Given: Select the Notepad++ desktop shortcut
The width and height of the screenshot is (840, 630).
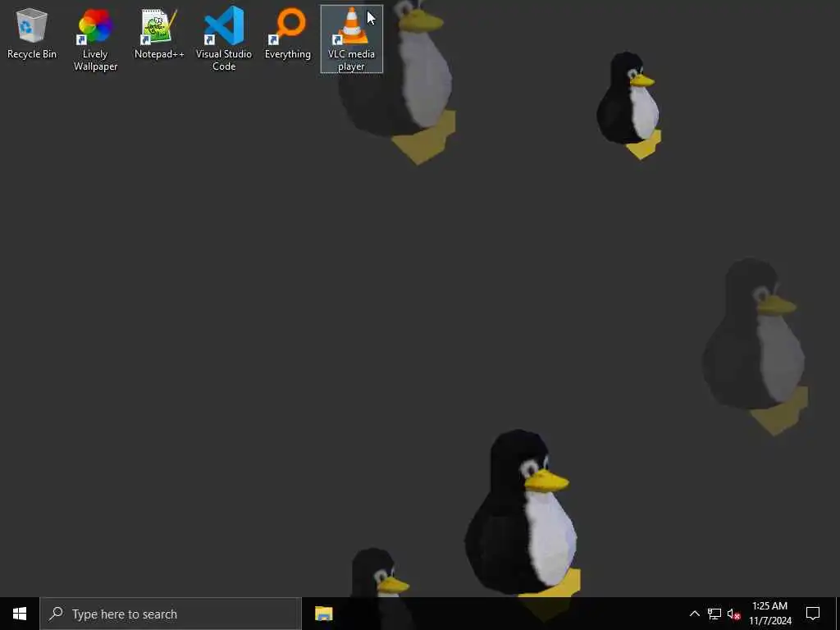Looking at the screenshot, I should 159,33.
